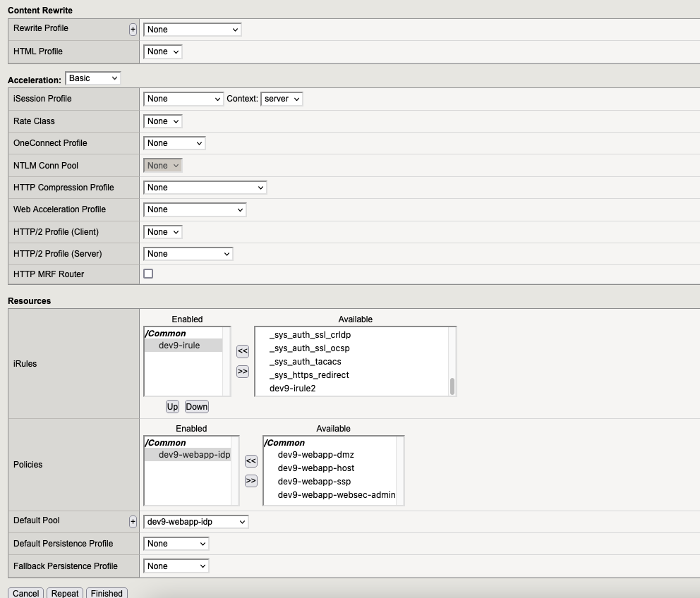Click the plus icon next to Rewrite Profile
The image size is (700, 598).
click(133, 30)
